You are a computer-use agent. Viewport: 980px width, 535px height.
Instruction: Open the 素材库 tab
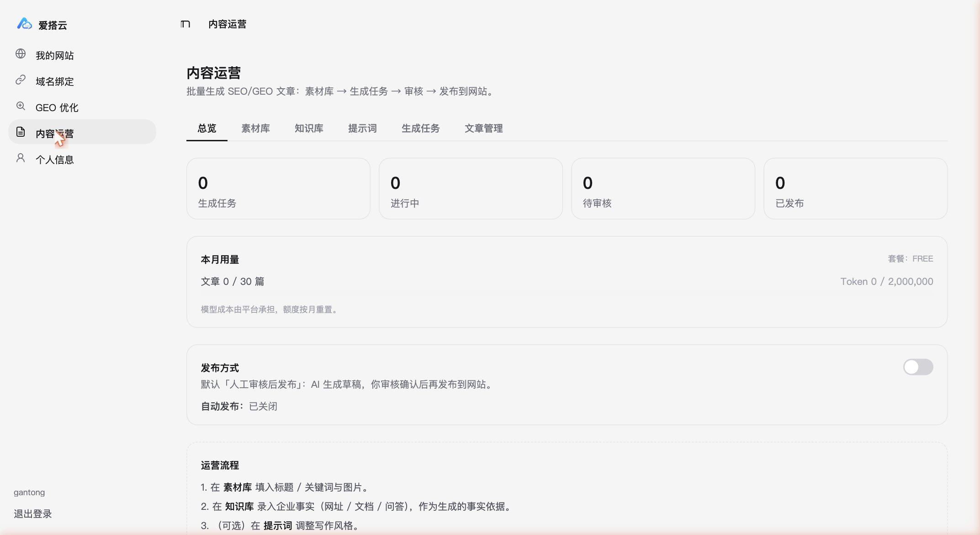[255, 128]
